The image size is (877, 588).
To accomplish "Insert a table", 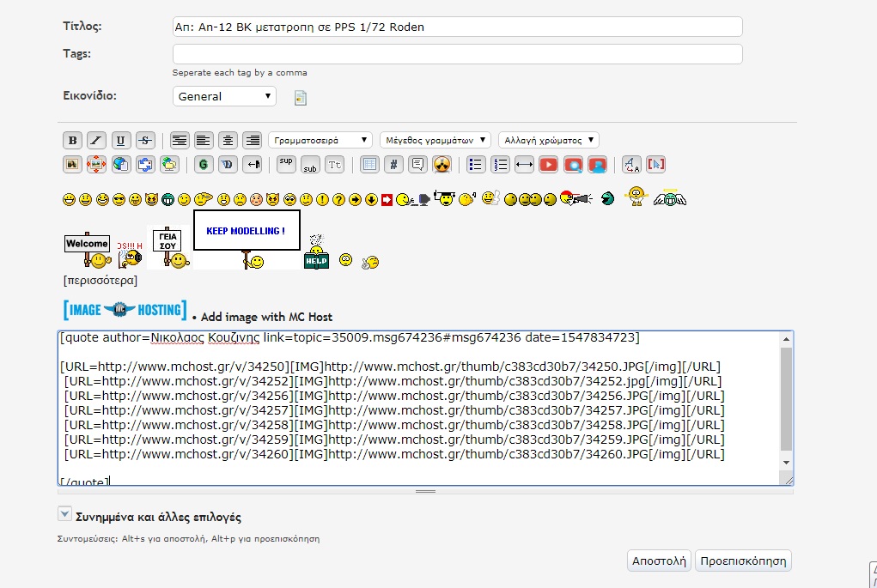I will coord(369,164).
